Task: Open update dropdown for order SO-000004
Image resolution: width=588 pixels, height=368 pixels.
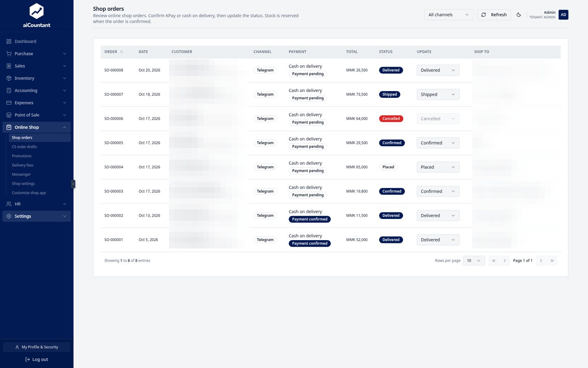Action: (438, 167)
